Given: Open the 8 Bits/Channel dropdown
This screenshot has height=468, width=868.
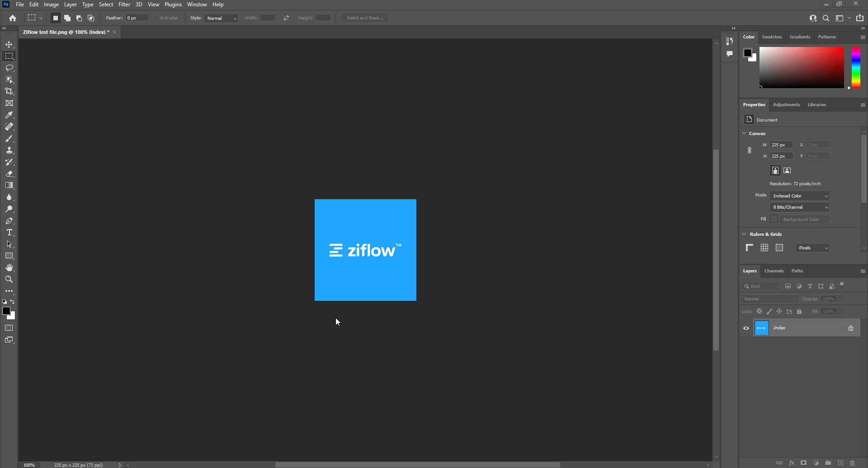Looking at the screenshot, I should [800, 207].
